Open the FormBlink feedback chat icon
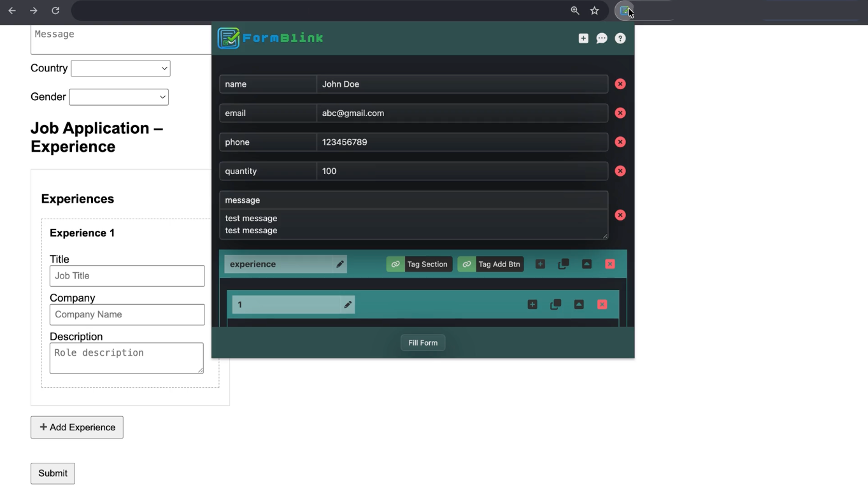Screen dimensions: 868x487 [x=601, y=38]
